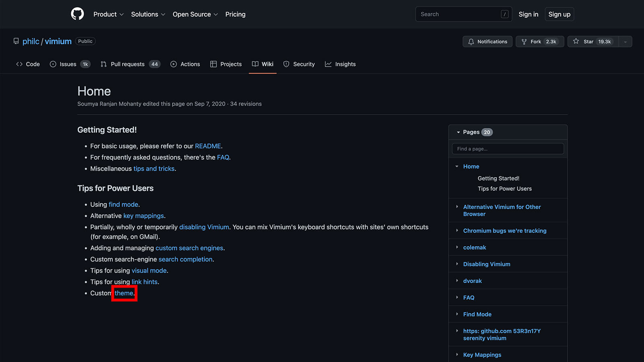
Task: Switch to the Projects tab
Action: click(x=226, y=64)
